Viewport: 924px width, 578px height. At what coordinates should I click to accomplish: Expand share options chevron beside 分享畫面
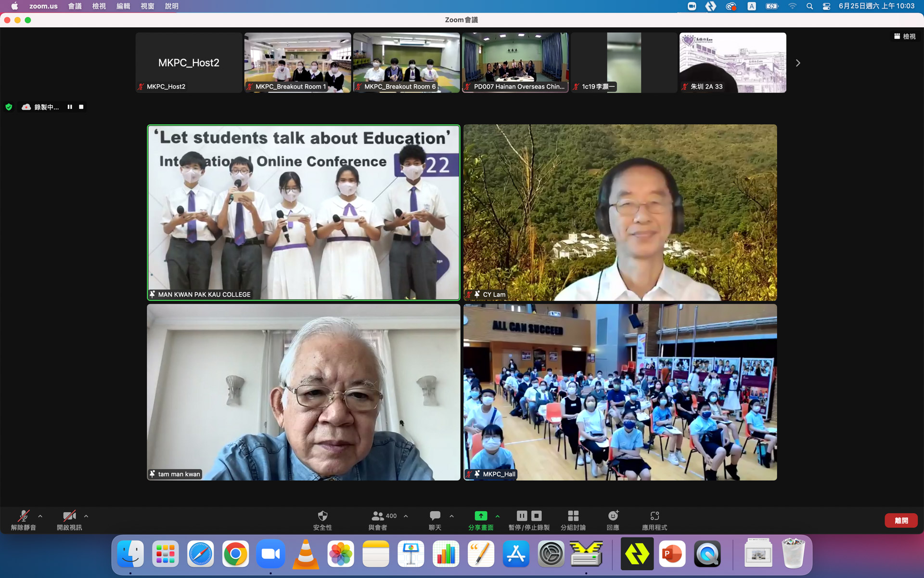click(498, 516)
